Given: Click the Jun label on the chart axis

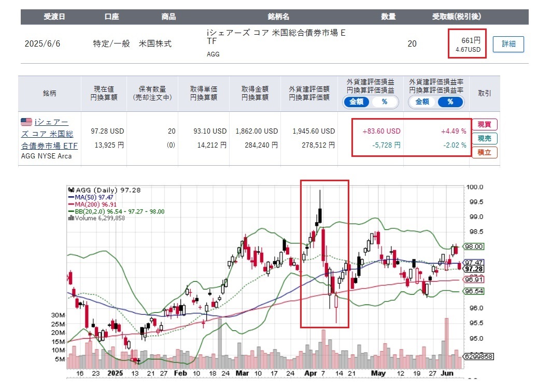Looking at the screenshot, I should coord(447,373).
